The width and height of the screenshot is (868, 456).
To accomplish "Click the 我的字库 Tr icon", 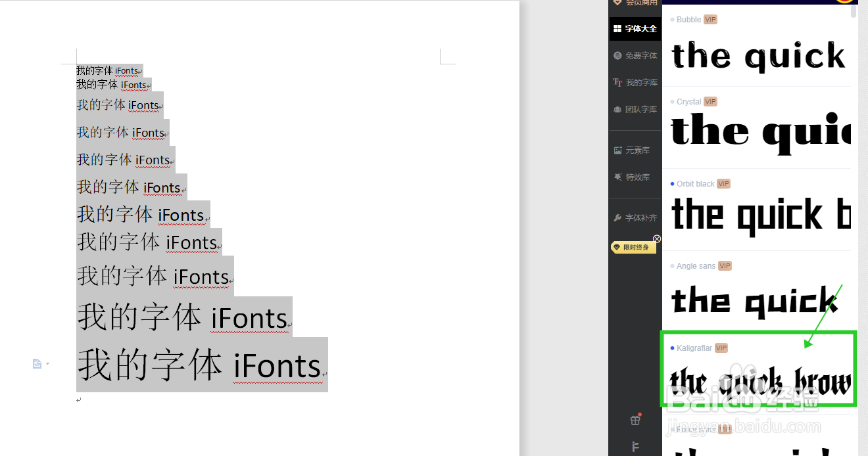I will (617, 83).
